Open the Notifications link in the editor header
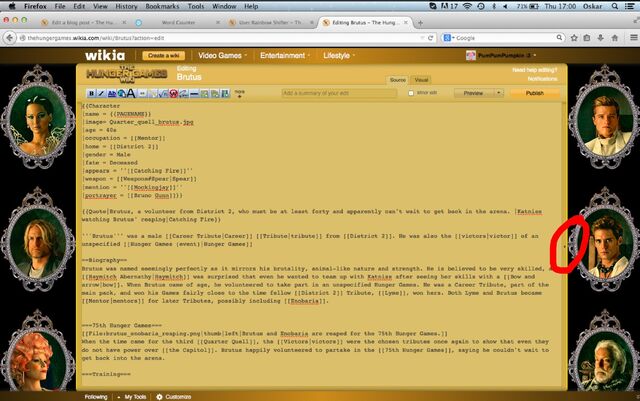640x401 pixels. [542, 78]
